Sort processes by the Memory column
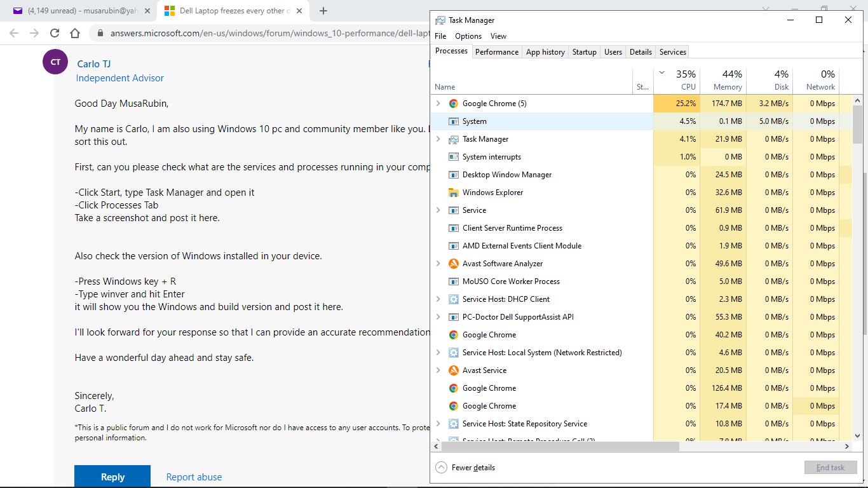868x488 pixels. pos(723,80)
